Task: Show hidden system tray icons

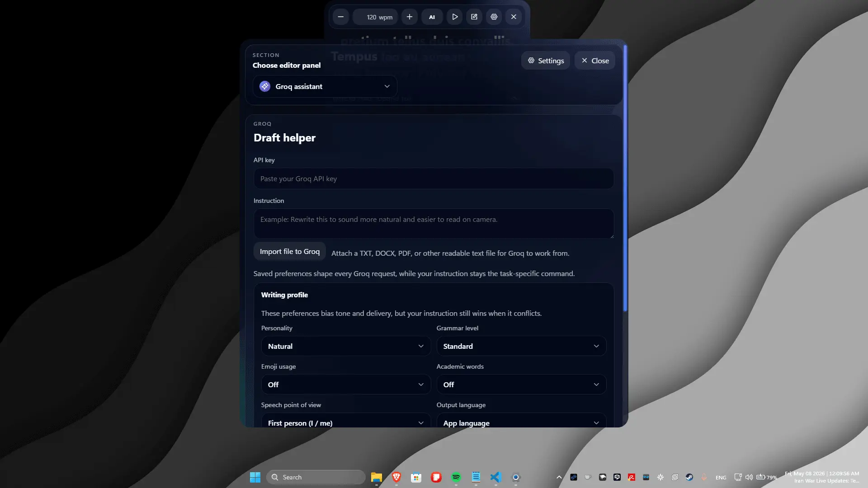Action: coord(559,477)
